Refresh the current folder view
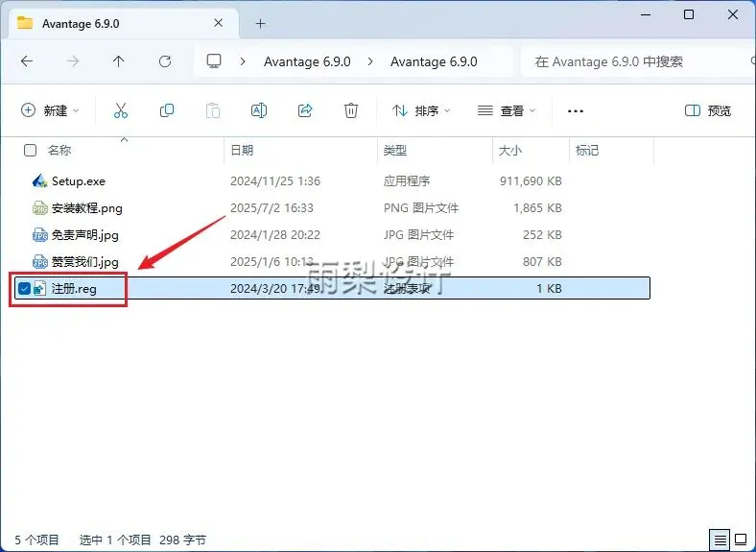Screen dimensions: 756x552 165,61
